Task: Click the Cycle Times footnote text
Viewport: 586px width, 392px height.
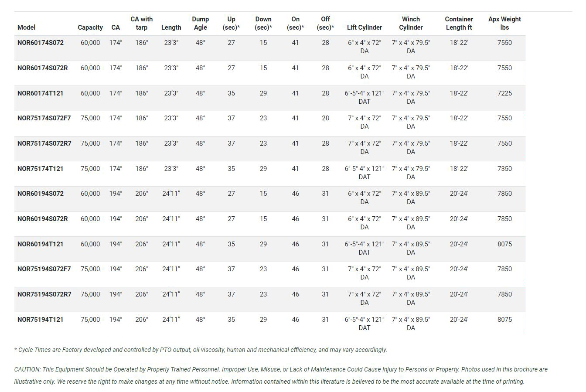Action: [x=201, y=350]
